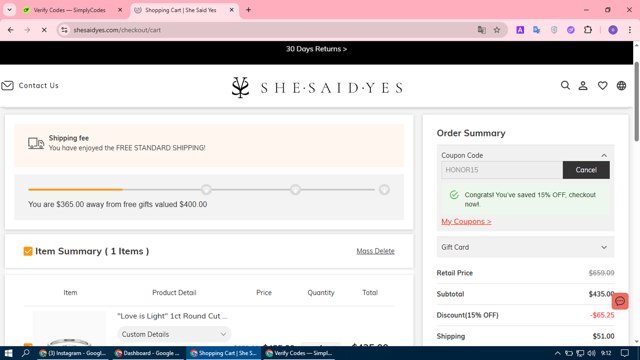The height and width of the screenshot is (360, 640).
Task: Select the Shopping Cart She Said Yes tab
Action: tap(180, 10)
